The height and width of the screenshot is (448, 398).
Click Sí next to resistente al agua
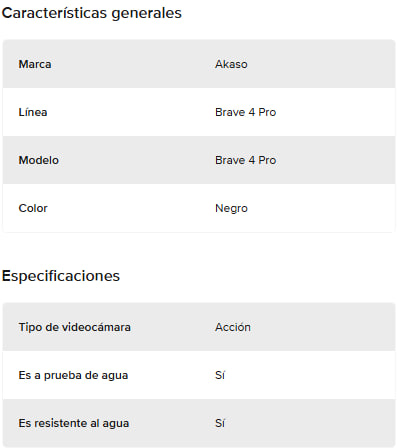[x=220, y=423]
